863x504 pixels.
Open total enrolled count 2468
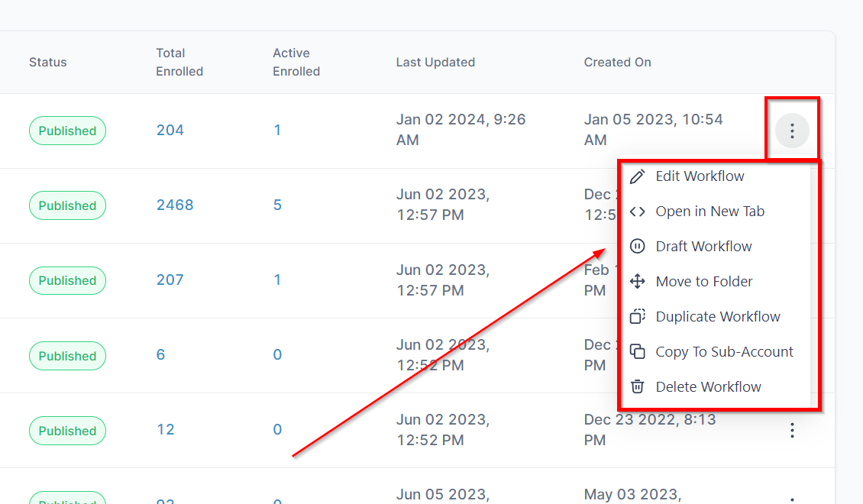point(175,205)
